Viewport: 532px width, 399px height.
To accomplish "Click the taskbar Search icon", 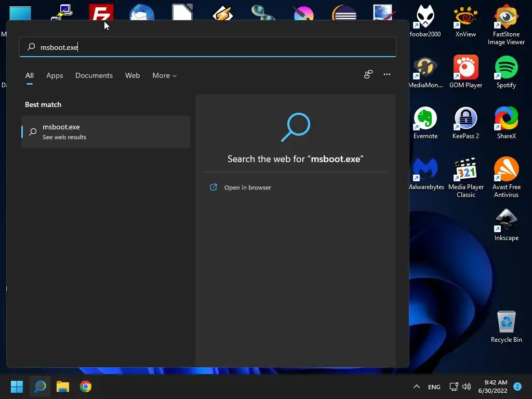I will point(40,387).
